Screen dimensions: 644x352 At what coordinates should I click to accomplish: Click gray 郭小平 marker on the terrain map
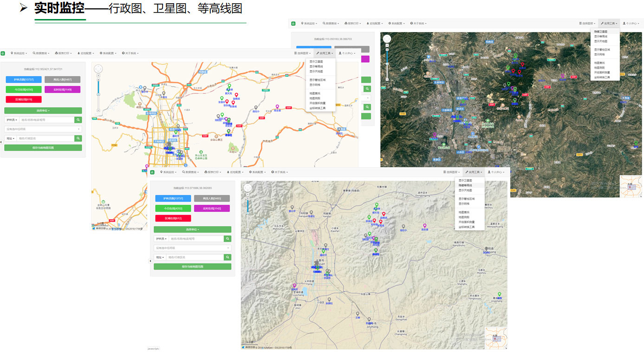(292, 208)
